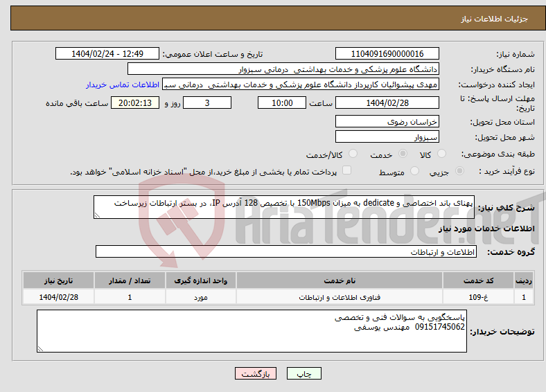Click the شماره نیاز field 1104091690000016
This screenshot has height=392, width=546.
pos(387,53)
